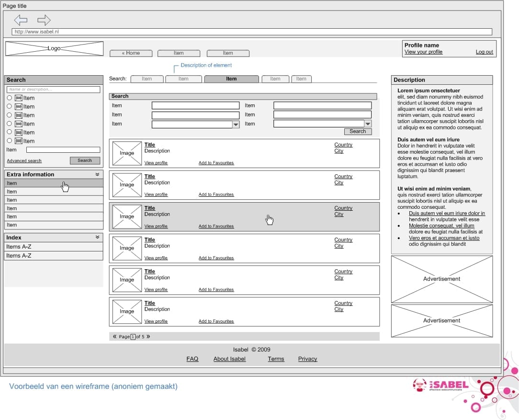This screenshot has width=519, height=420.
Task: Select the topmost radio button in Search sidebar
Action: click(x=9, y=98)
